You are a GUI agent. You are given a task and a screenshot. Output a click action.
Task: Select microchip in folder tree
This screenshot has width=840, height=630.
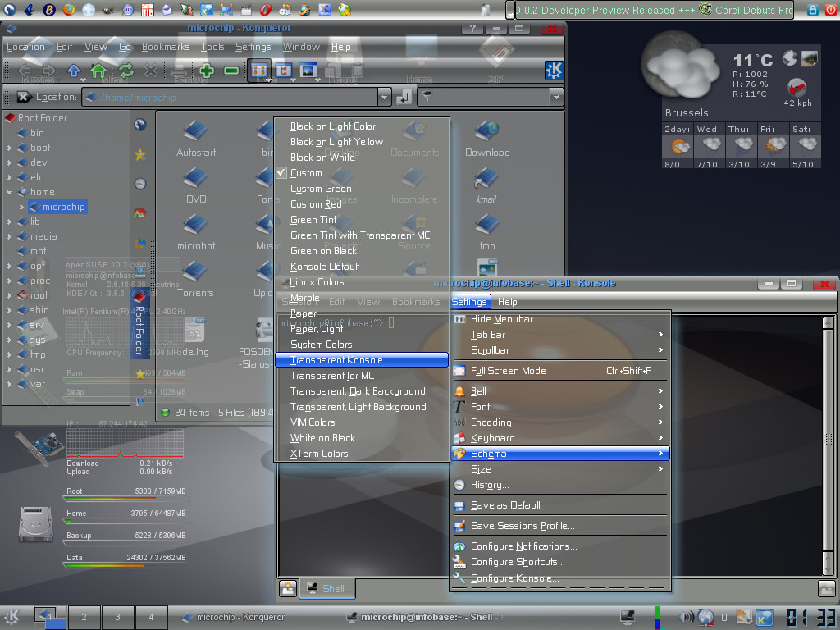coord(58,207)
